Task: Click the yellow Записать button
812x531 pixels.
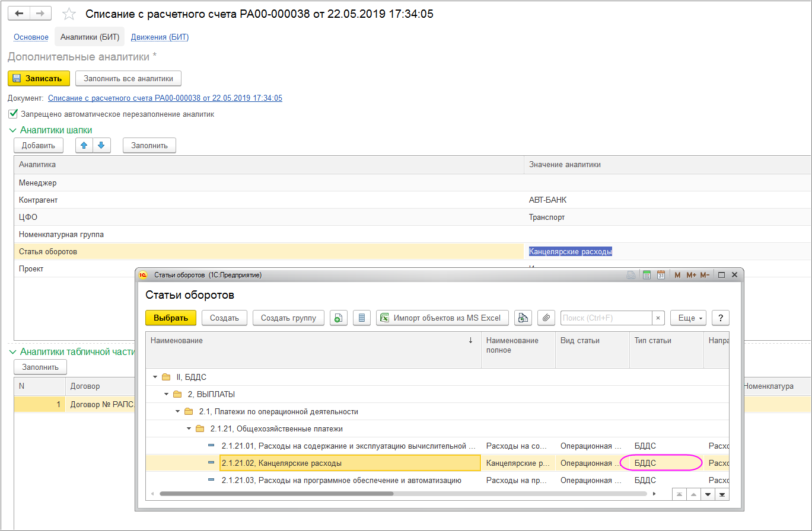Action: click(39, 78)
